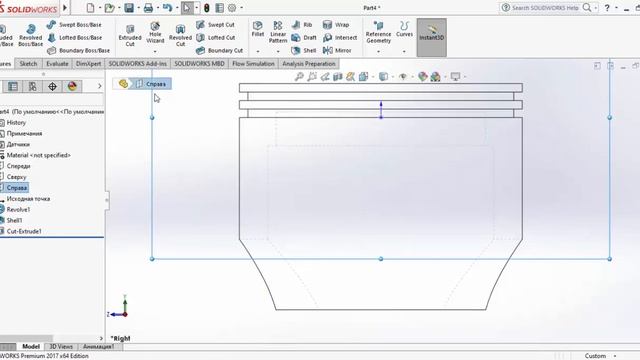Select the Swept Cut tool
The height and width of the screenshot is (360, 640).
216,24
